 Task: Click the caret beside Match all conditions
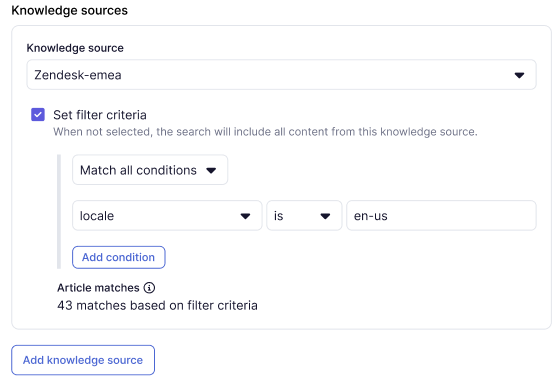[x=211, y=171]
